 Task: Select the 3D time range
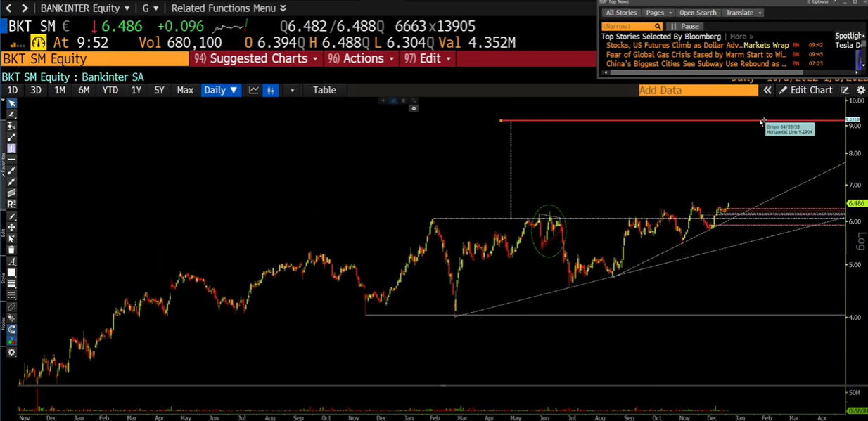(35, 90)
